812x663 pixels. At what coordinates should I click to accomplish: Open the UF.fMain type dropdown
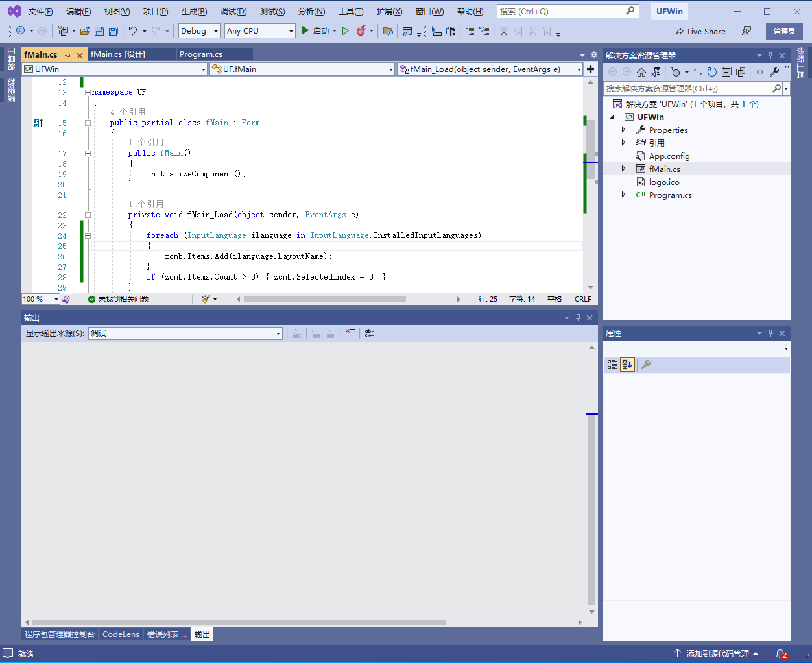pos(303,69)
